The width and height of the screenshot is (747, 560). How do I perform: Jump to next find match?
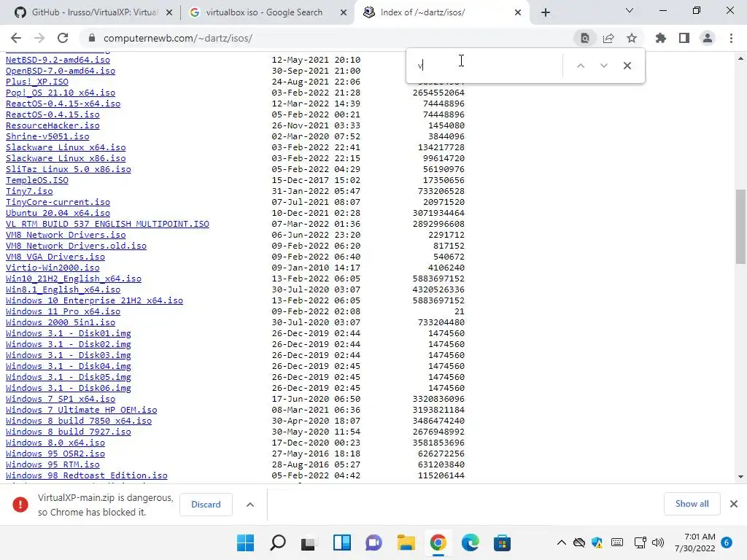click(x=603, y=66)
